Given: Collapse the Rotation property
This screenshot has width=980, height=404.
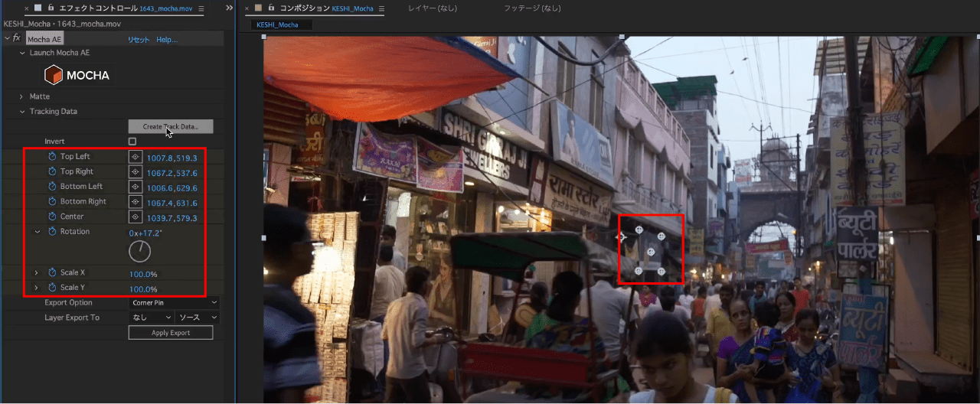Looking at the screenshot, I should pyautogui.click(x=37, y=231).
